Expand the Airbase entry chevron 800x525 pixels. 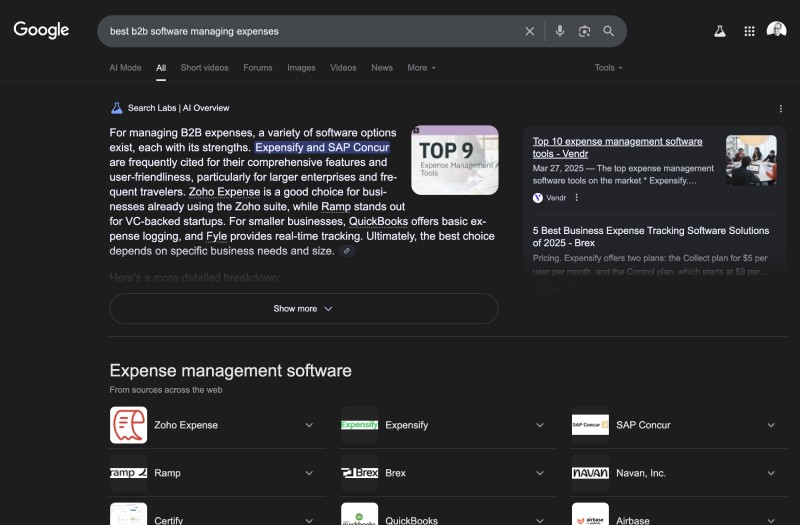tap(771, 520)
